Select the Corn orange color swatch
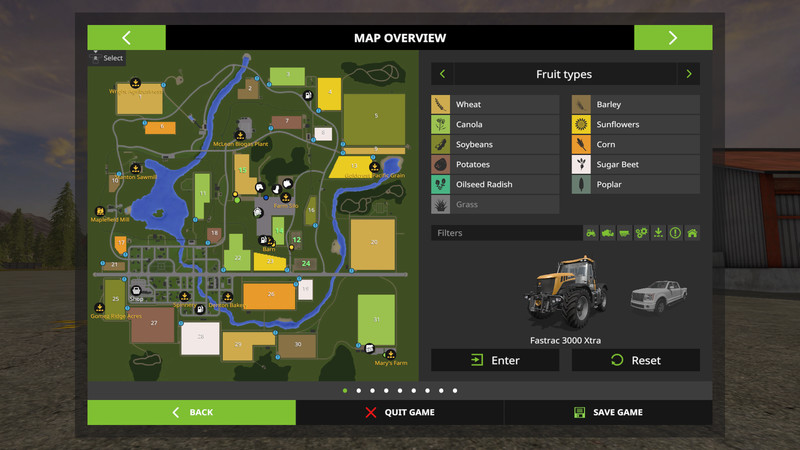 click(x=579, y=145)
